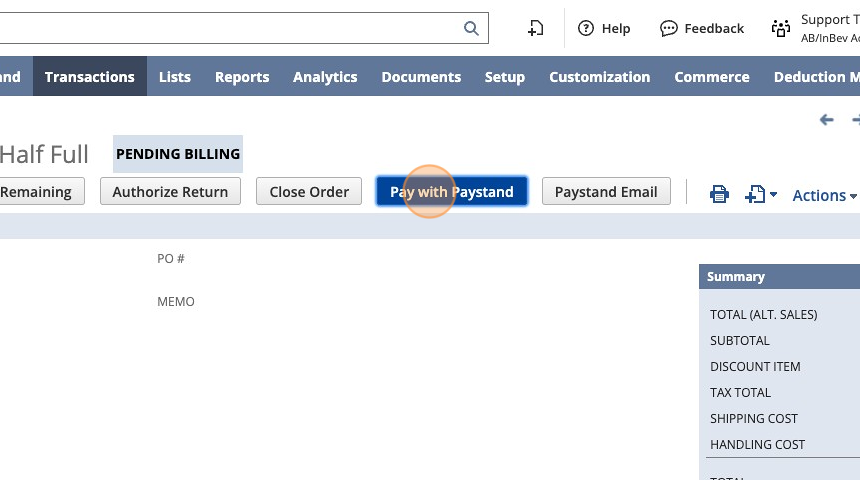Screen dimensions: 860x480
Task: Open the Documents menu
Action: pos(421,76)
